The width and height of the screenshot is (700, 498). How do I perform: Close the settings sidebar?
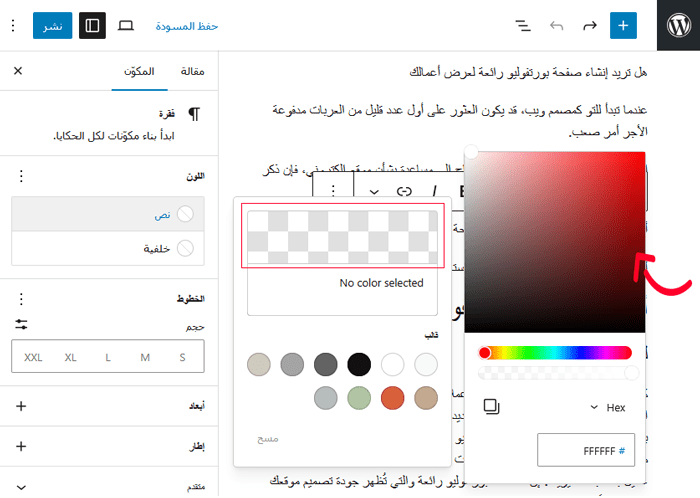[18, 71]
